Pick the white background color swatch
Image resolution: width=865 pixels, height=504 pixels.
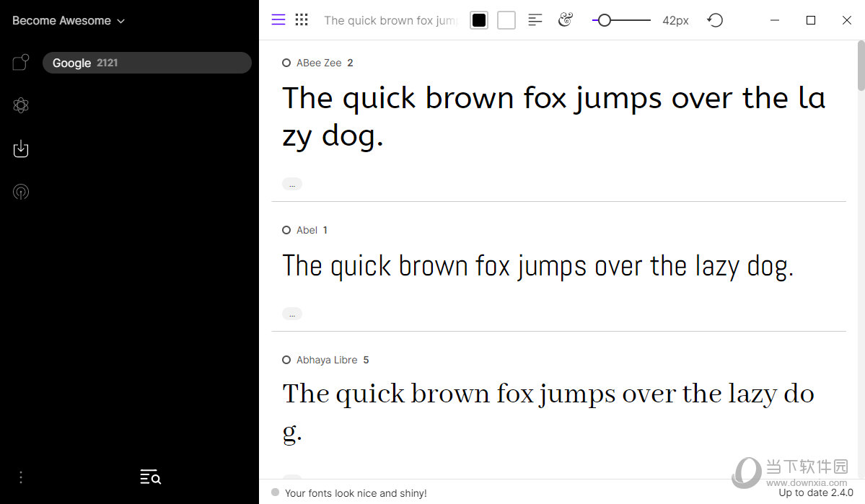point(506,20)
